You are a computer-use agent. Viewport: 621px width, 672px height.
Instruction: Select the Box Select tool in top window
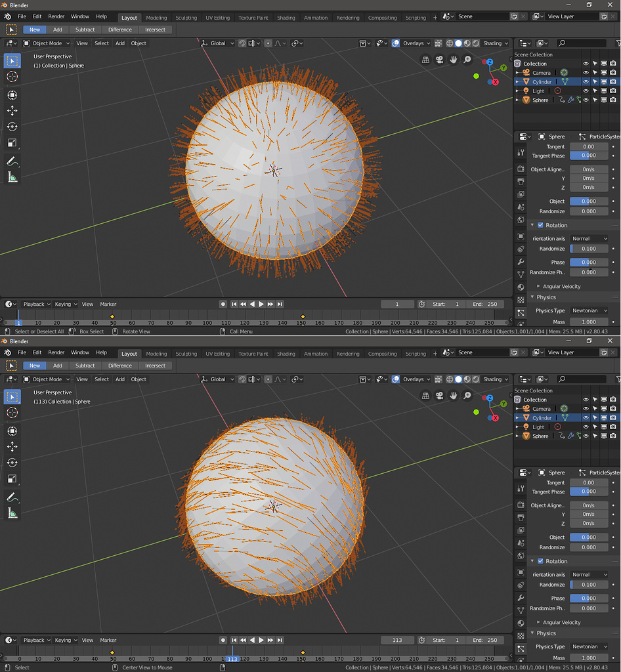12,61
